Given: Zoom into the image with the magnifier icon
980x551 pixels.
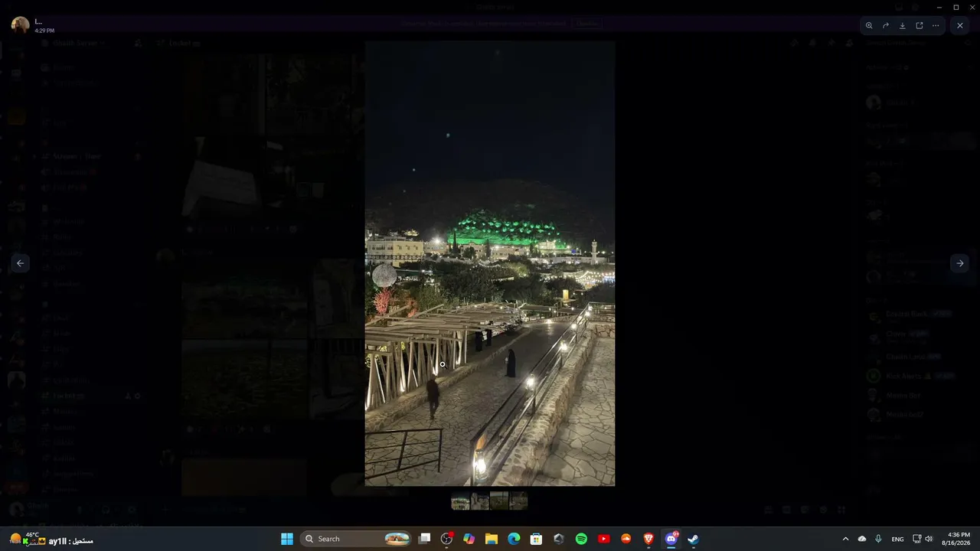Looking at the screenshot, I should pos(869,25).
